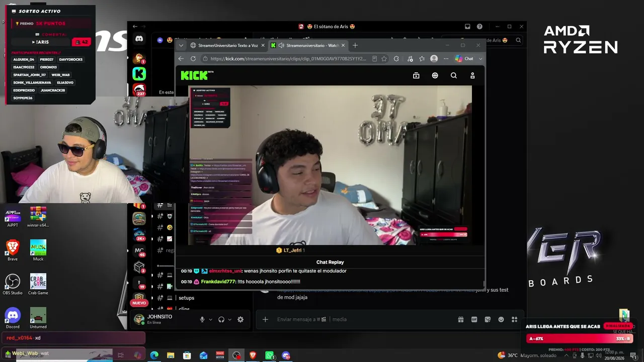Image resolution: width=644 pixels, height=362 pixels.
Task: Open the Kick server in Discord sidebar
Action: click(x=139, y=74)
